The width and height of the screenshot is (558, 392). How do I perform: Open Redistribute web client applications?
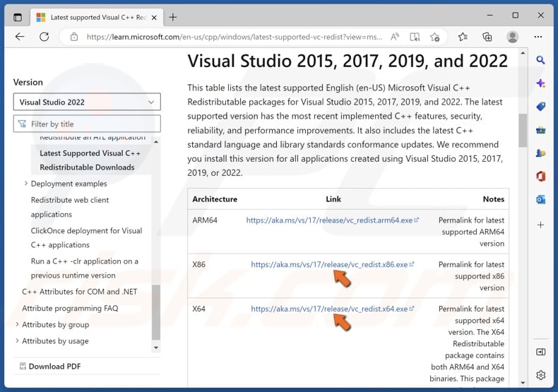coord(70,207)
